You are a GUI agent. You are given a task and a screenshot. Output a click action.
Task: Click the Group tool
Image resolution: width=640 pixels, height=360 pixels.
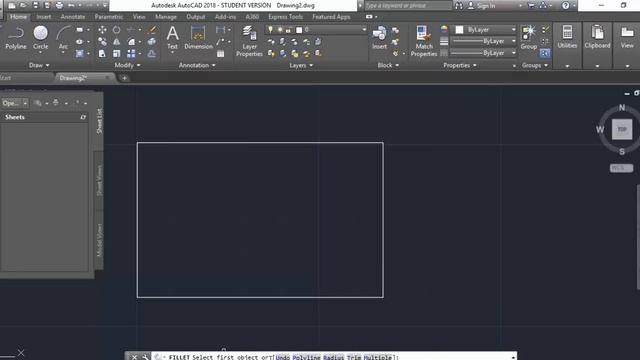pos(529,38)
